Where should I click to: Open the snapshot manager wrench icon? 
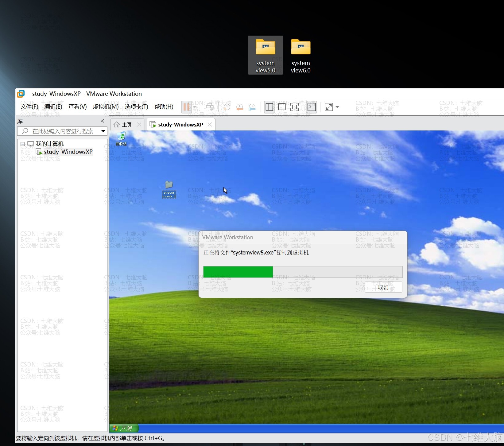click(x=252, y=107)
